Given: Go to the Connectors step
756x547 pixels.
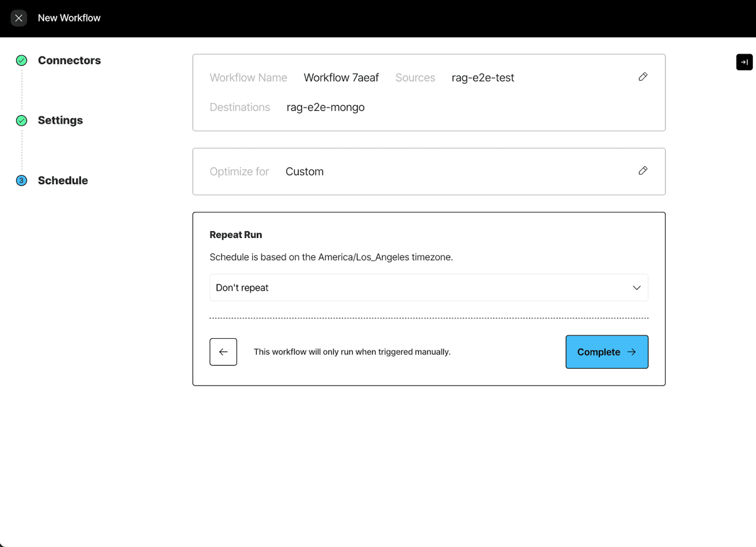Looking at the screenshot, I should tap(69, 60).
